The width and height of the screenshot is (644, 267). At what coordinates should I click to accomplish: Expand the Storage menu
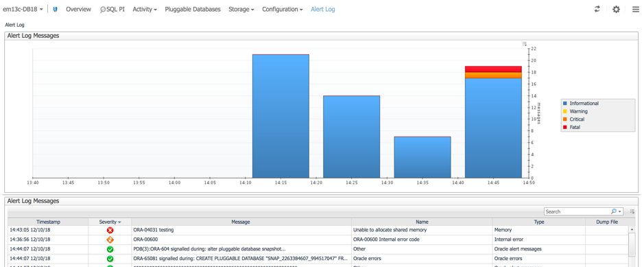pyautogui.click(x=241, y=9)
